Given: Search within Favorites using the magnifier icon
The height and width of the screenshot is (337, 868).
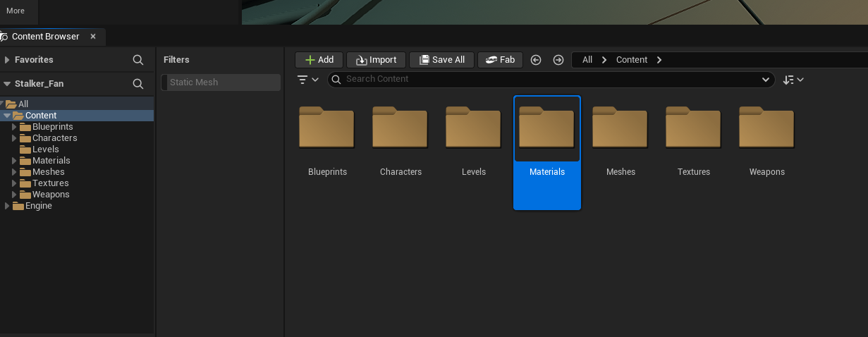Looking at the screenshot, I should pos(138,60).
